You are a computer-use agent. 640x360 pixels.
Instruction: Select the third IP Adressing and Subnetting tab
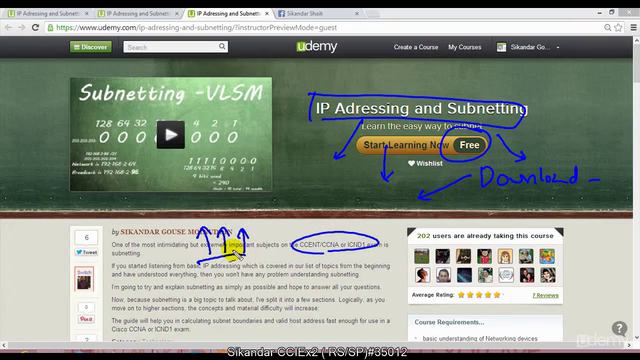click(x=228, y=13)
